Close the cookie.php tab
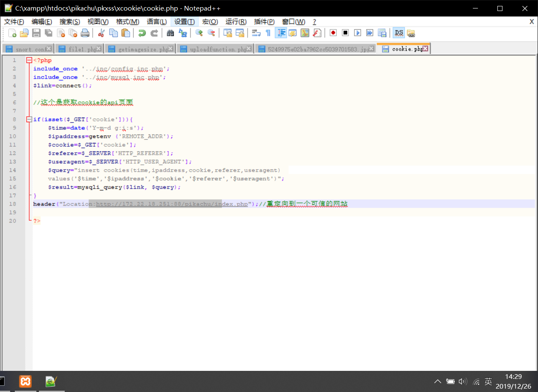Image resolution: width=538 pixels, height=392 pixels. point(425,49)
